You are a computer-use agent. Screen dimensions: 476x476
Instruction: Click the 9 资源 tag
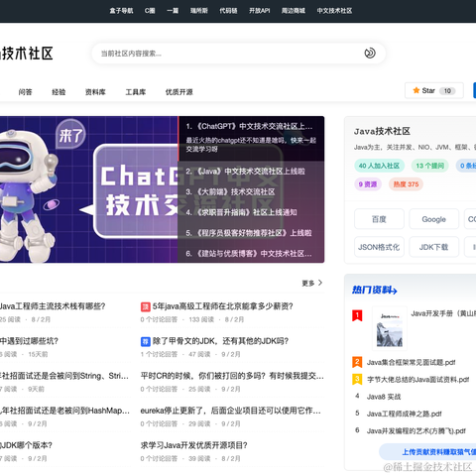pyautogui.click(x=368, y=184)
